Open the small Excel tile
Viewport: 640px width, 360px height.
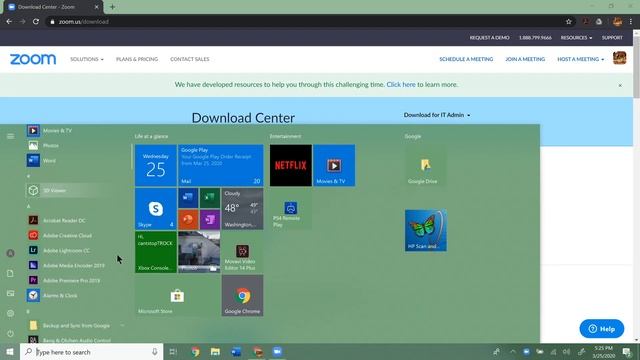[x=210, y=198]
